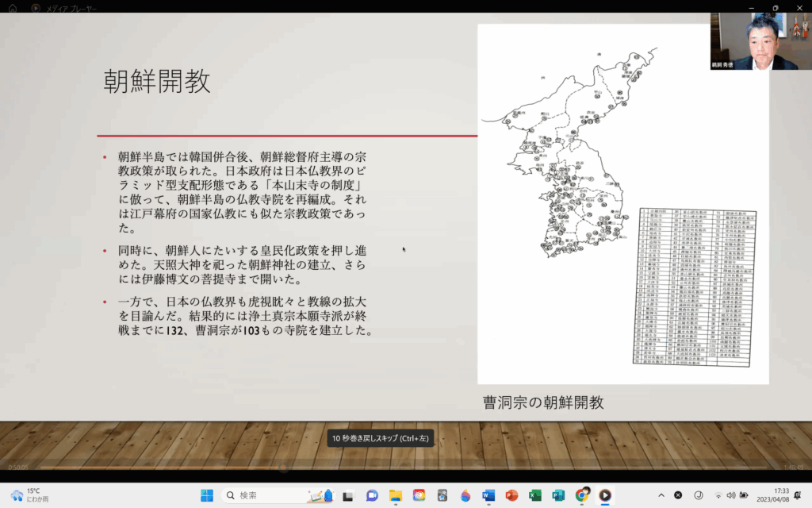Click the video seek bar handle
812x508 pixels.
[x=283, y=467]
